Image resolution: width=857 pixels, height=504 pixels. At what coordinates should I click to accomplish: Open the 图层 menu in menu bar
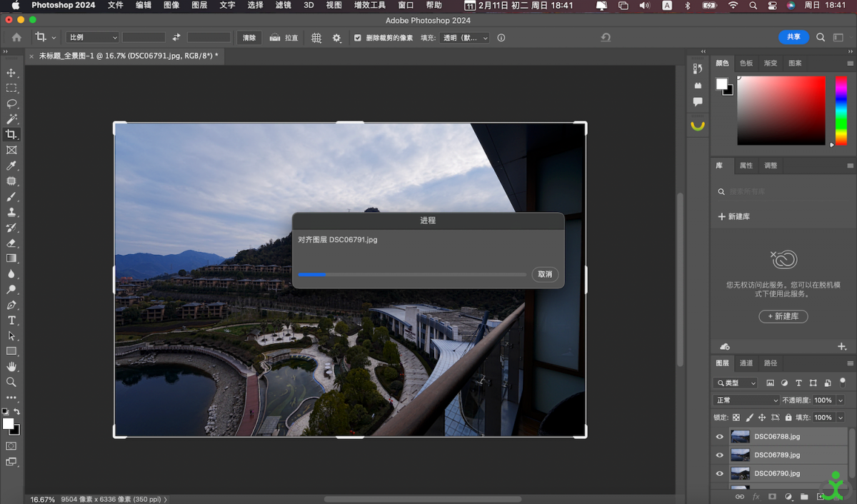click(199, 5)
